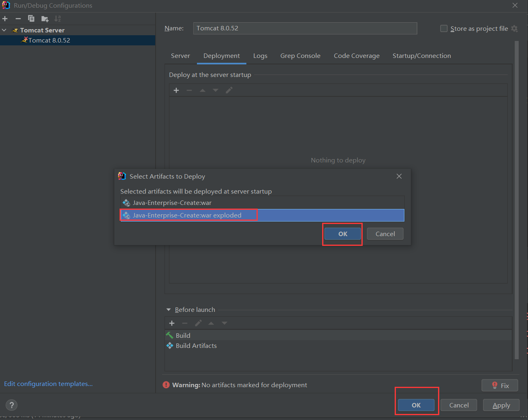Click the Name input field
The width and height of the screenshot is (528, 420).
305,28
